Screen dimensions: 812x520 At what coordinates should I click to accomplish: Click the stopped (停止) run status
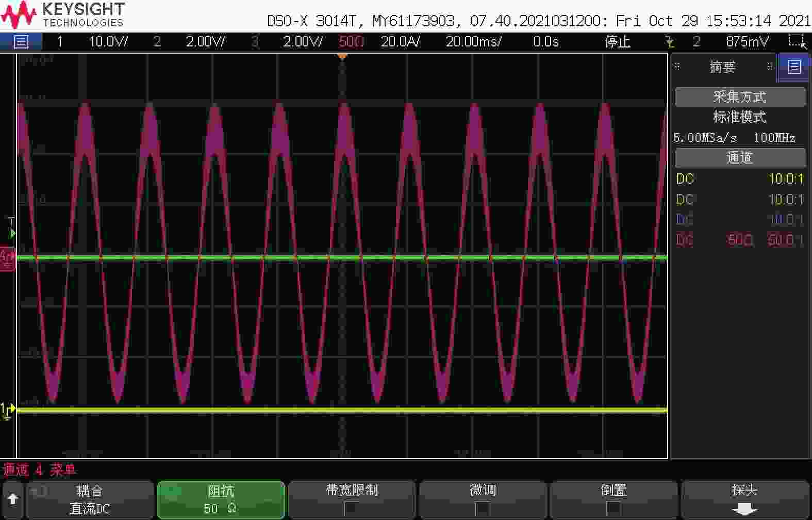click(618, 42)
